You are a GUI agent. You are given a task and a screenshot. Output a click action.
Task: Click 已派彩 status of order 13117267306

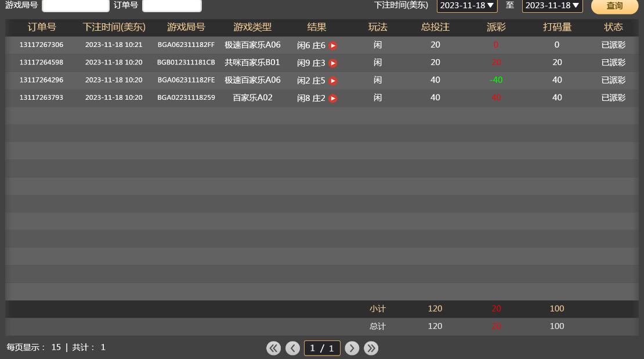coord(614,45)
